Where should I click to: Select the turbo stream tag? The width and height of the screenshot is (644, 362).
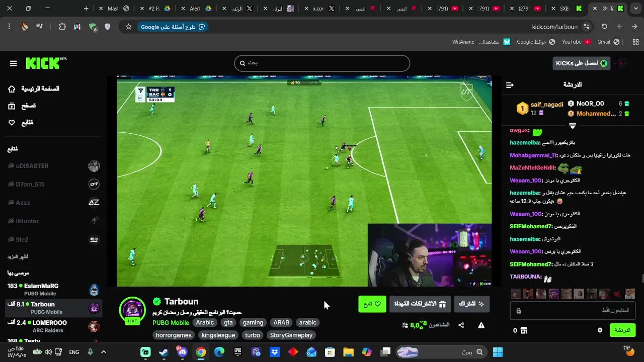point(253,335)
